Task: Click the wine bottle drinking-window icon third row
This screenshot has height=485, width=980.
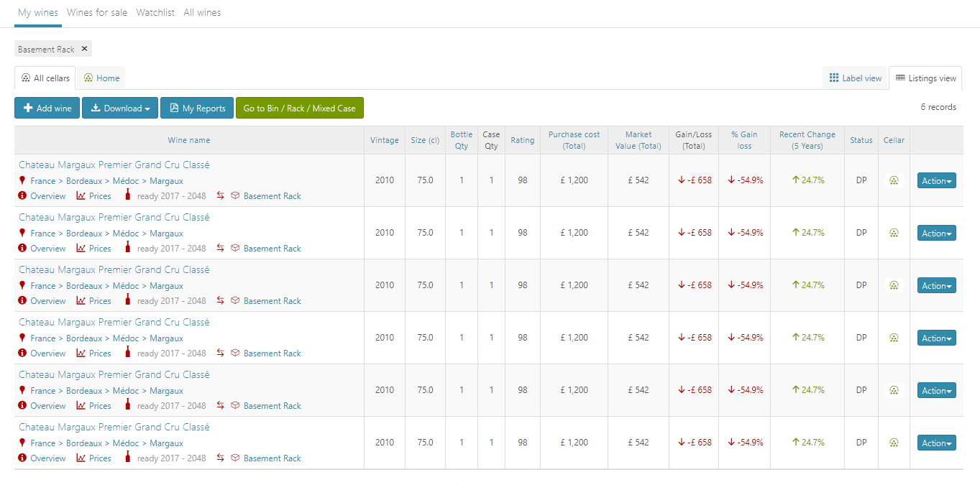Action: (x=127, y=300)
